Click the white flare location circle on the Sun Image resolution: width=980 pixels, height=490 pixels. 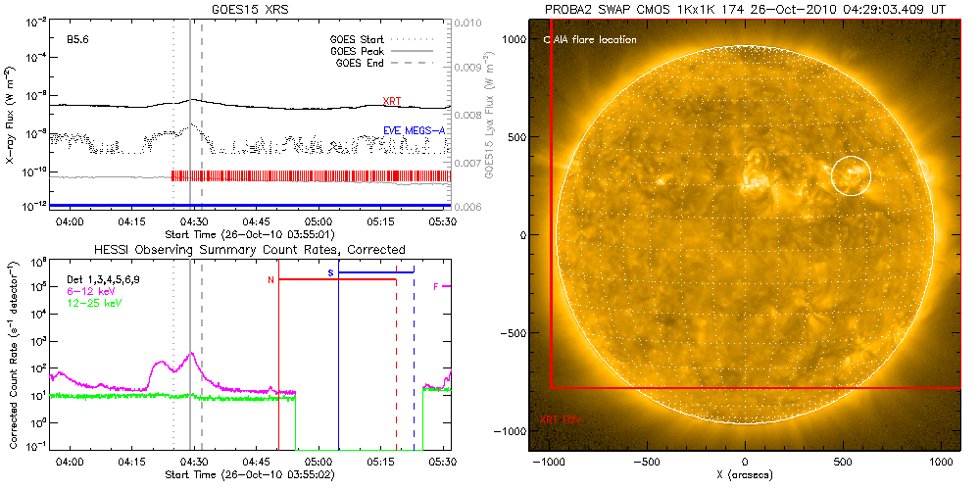coord(851,174)
